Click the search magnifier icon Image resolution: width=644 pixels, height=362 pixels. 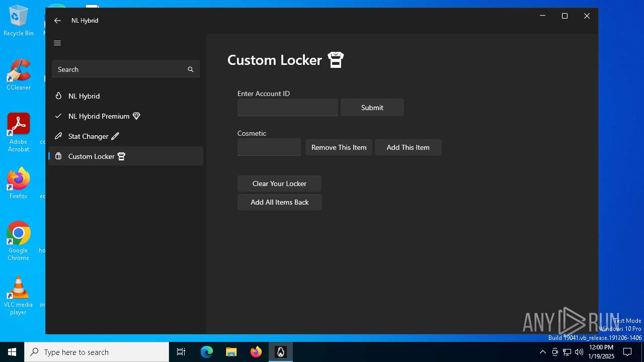(x=191, y=69)
